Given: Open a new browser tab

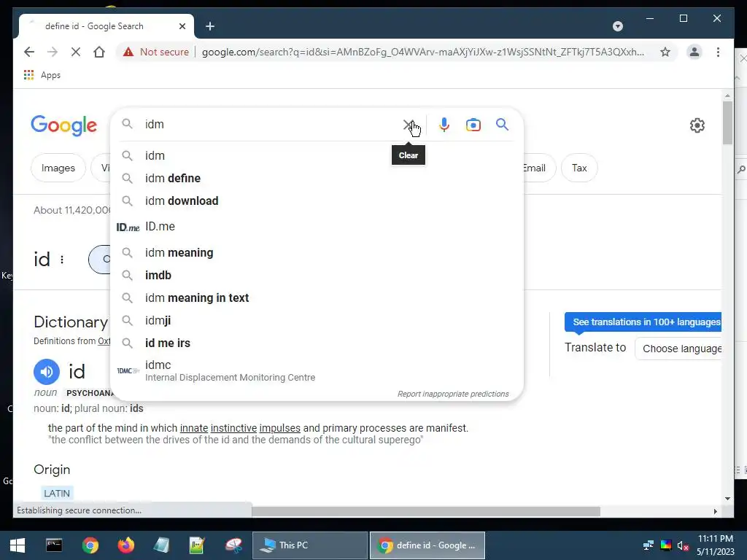Looking at the screenshot, I should click(x=209, y=26).
